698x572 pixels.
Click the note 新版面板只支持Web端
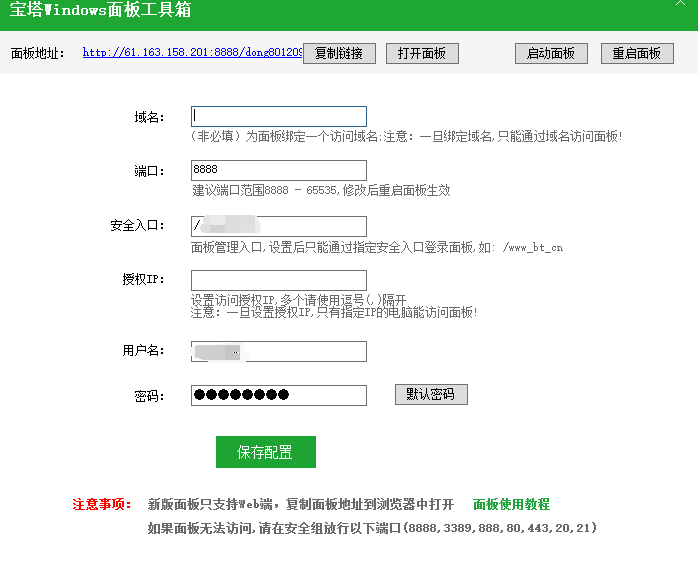pyautogui.click(x=301, y=504)
